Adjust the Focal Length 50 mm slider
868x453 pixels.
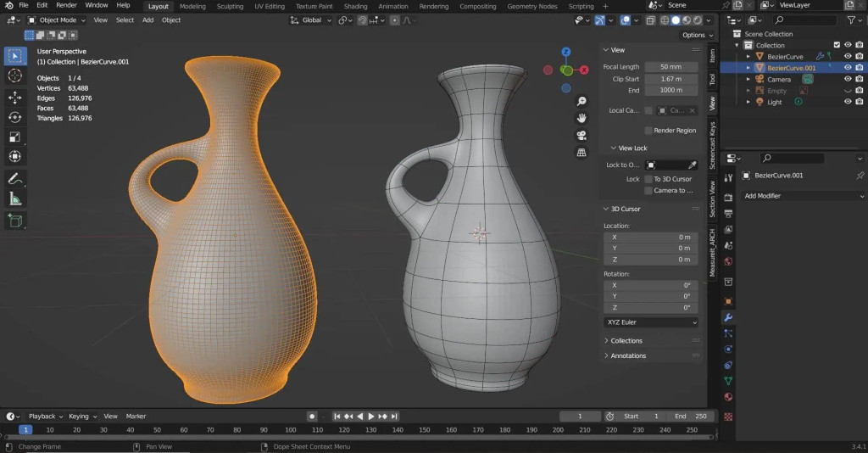(670, 67)
